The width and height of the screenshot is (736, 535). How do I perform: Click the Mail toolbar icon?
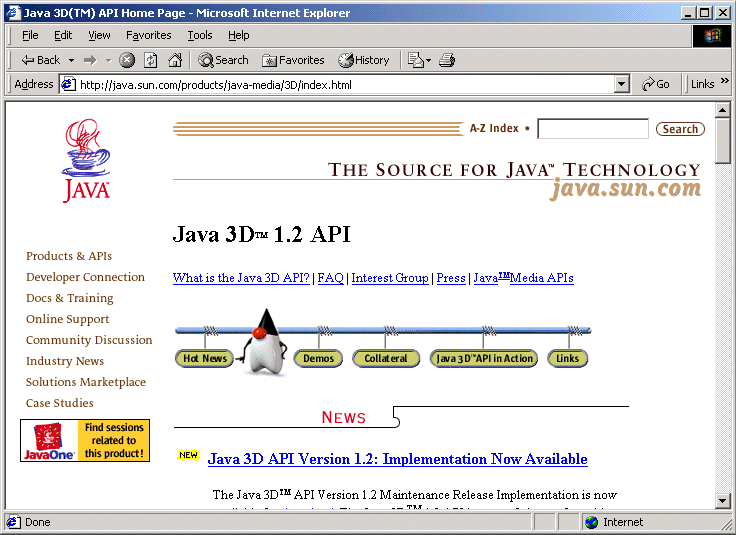pyautogui.click(x=415, y=60)
